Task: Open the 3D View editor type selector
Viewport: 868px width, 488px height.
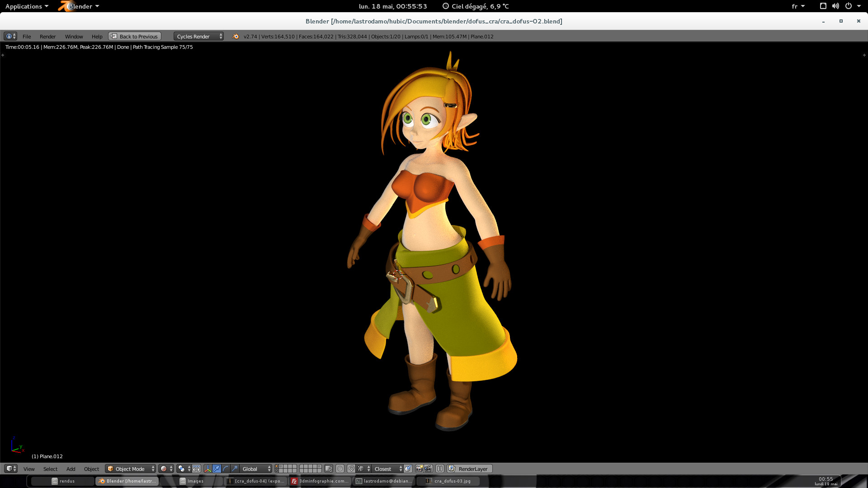Action: 11,469
